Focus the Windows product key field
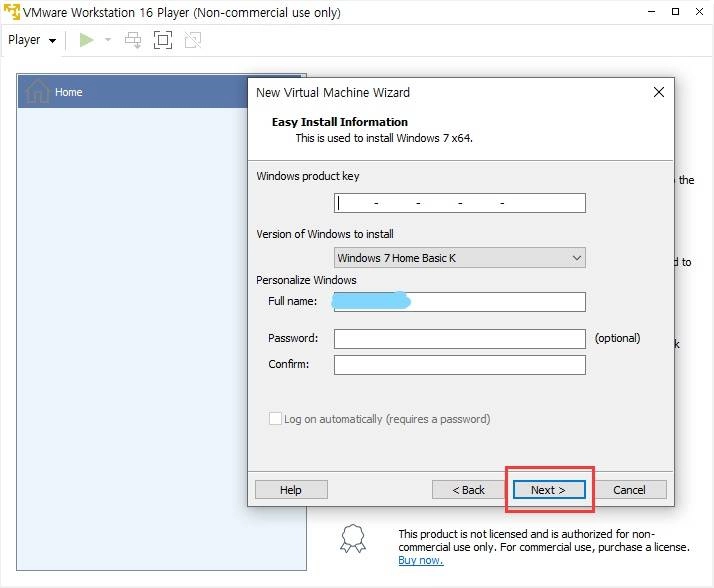 459,203
